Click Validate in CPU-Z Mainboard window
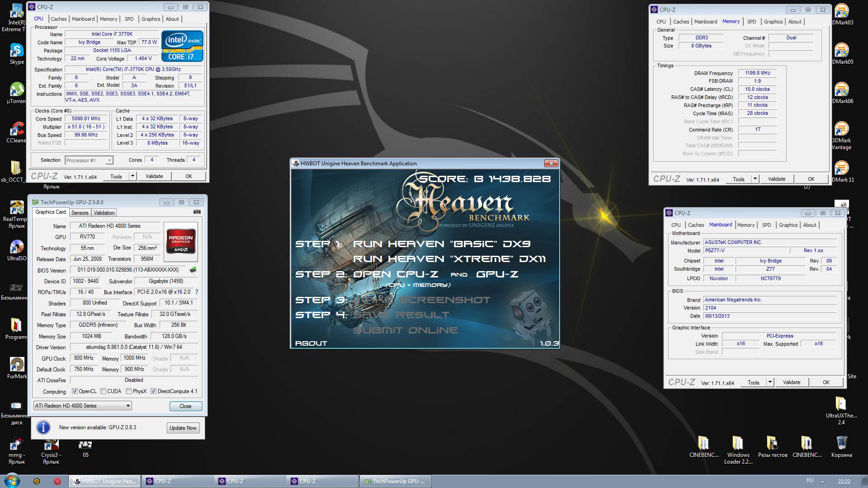This screenshot has width=868, height=488. pyautogui.click(x=792, y=382)
